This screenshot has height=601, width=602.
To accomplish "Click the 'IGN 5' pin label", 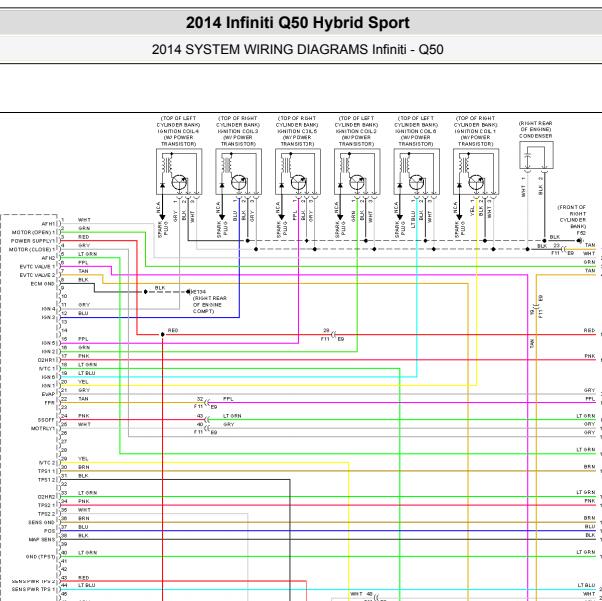I will click(x=48, y=343).
